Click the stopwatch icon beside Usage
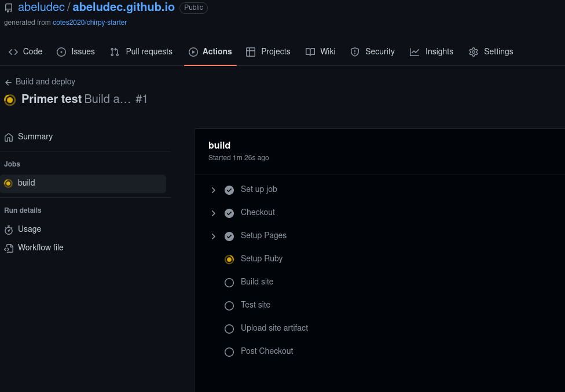The image size is (565, 392). [x=8, y=229]
